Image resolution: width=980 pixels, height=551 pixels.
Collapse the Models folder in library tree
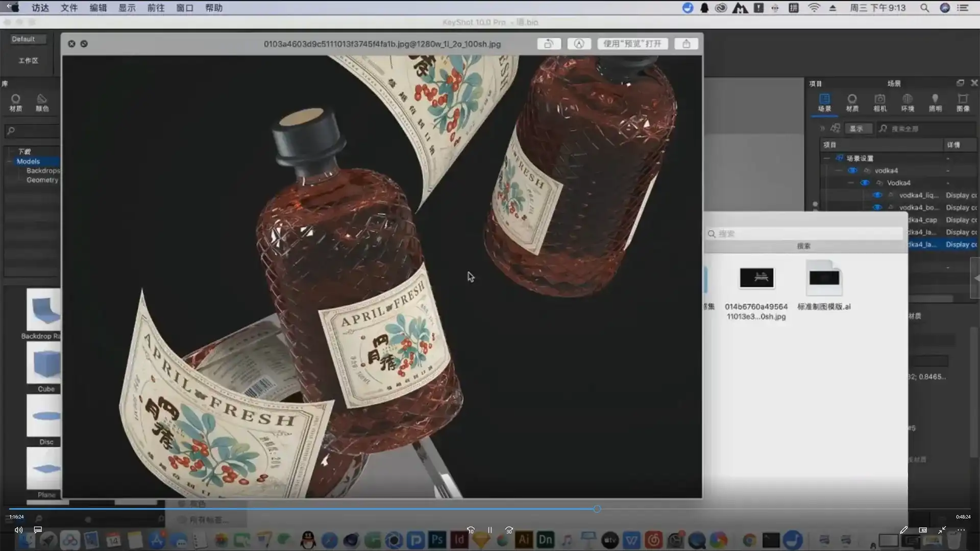[x=10, y=161]
